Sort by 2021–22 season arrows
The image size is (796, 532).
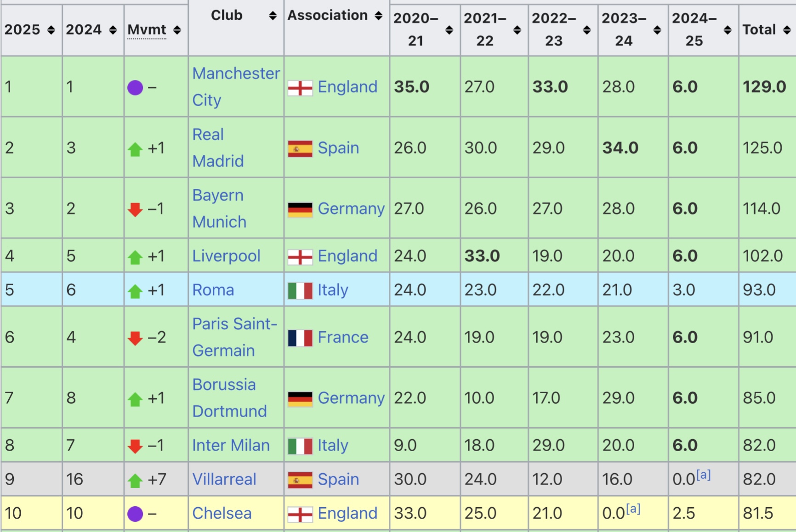coord(517,30)
